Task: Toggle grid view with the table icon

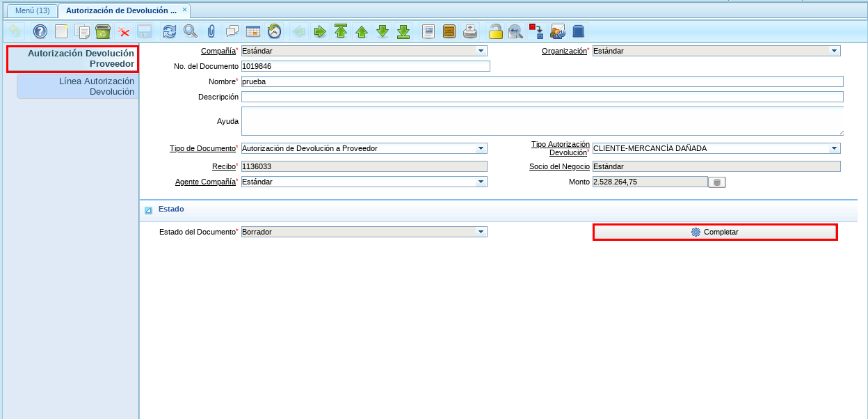Action: point(253,31)
